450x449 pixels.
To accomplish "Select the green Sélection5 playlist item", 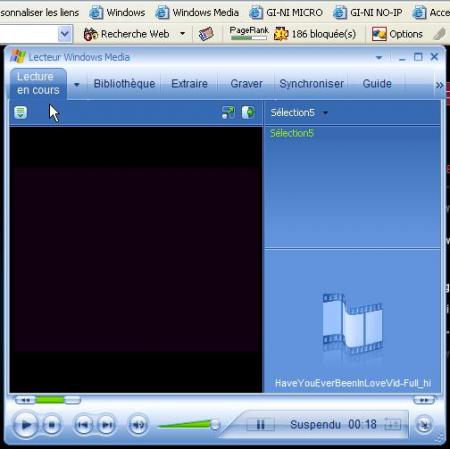I will tap(292, 133).
